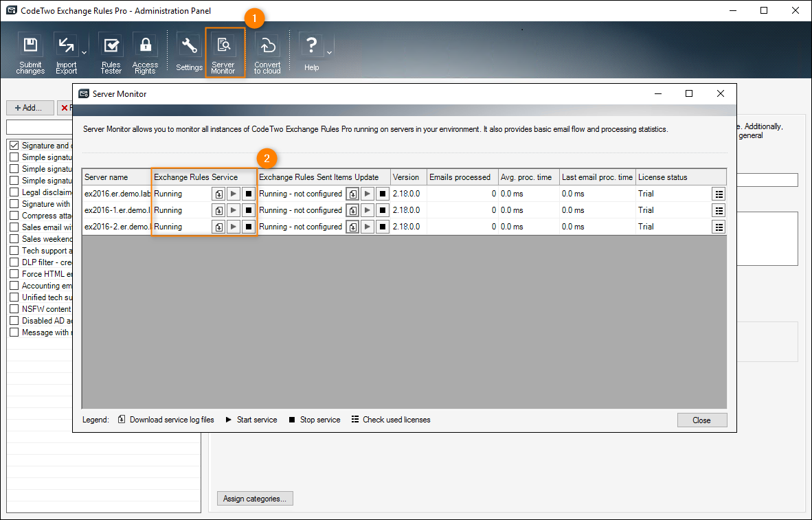
Task: Check used licenses for ex2016-1 server
Action: coord(719,211)
